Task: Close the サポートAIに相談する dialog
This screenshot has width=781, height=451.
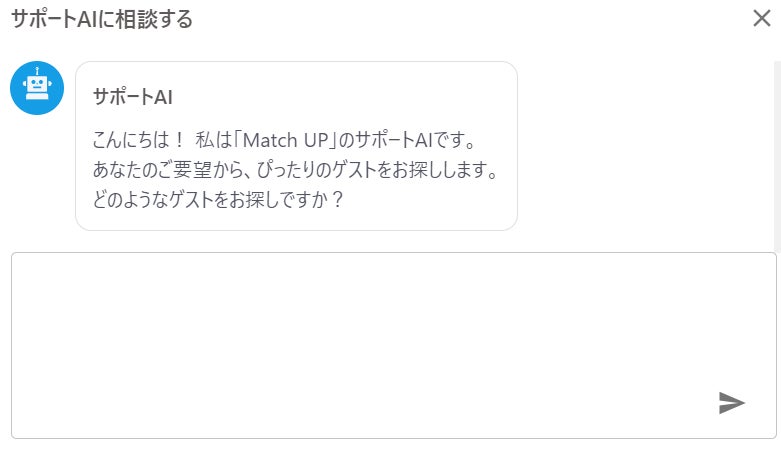Action: click(762, 18)
